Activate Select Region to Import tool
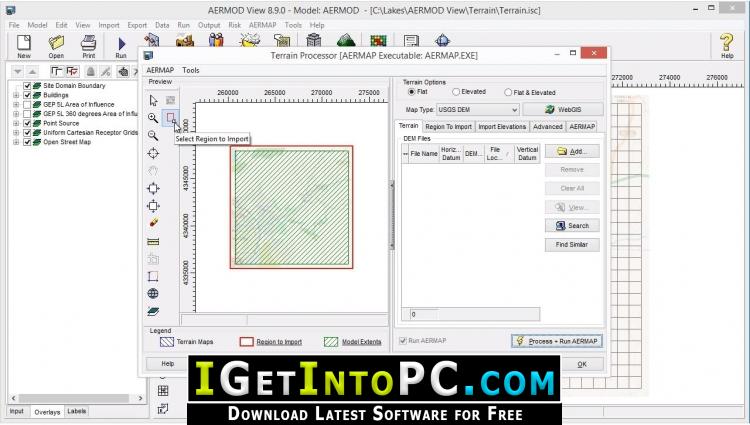The height and width of the screenshot is (425, 750). point(171,118)
